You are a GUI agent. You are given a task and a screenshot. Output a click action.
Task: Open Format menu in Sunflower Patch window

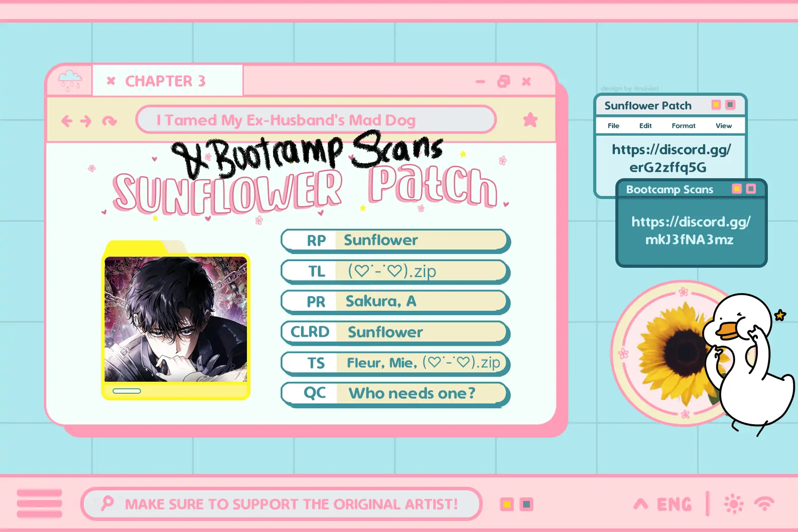point(684,126)
